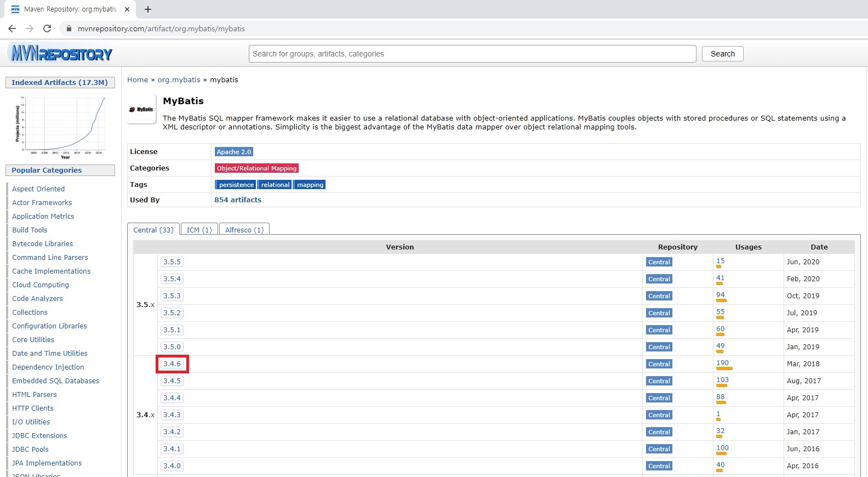Image resolution: width=868 pixels, height=477 pixels.
Task: Open Object/Relational Mapping category
Action: tap(256, 168)
